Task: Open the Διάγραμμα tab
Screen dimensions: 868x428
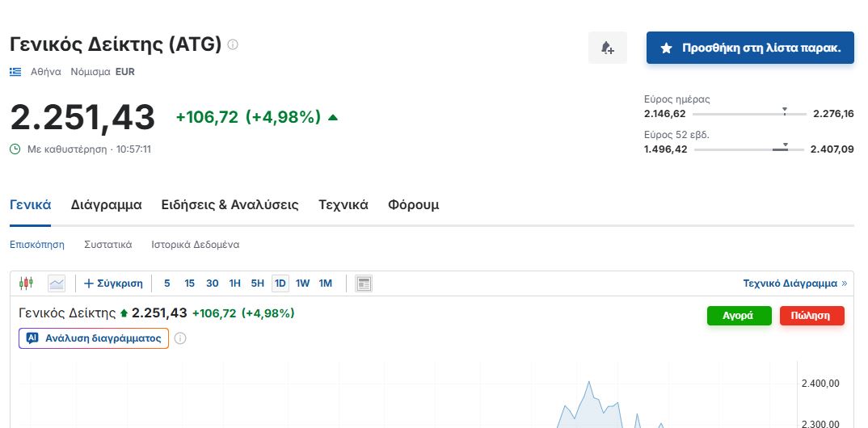Action: (106, 205)
